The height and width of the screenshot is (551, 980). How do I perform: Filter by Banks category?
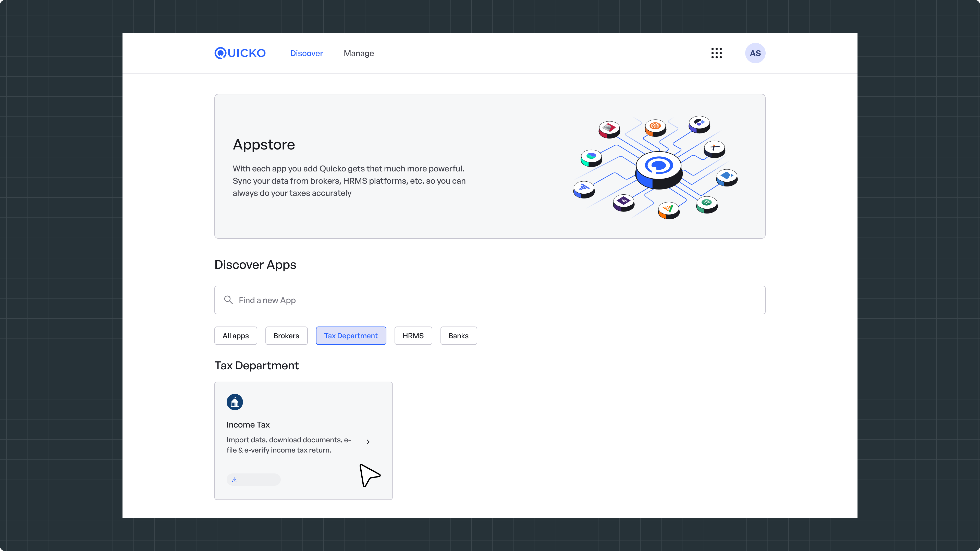click(x=458, y=336)
